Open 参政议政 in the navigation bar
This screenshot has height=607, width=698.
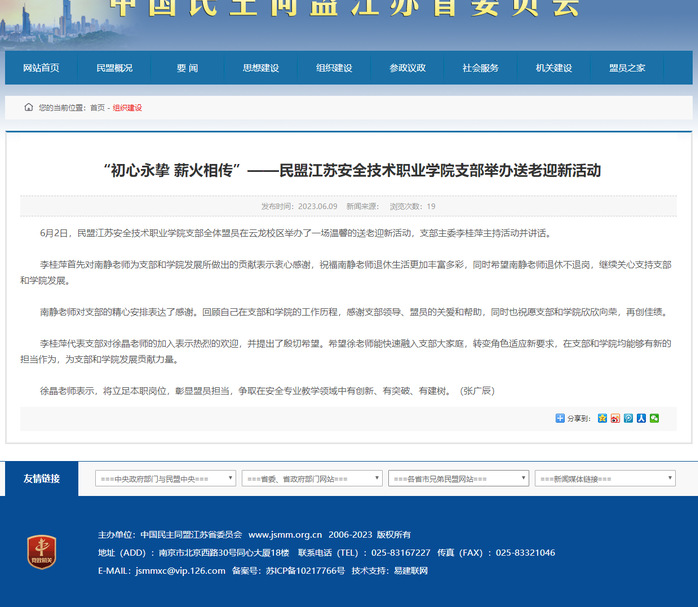407,68
